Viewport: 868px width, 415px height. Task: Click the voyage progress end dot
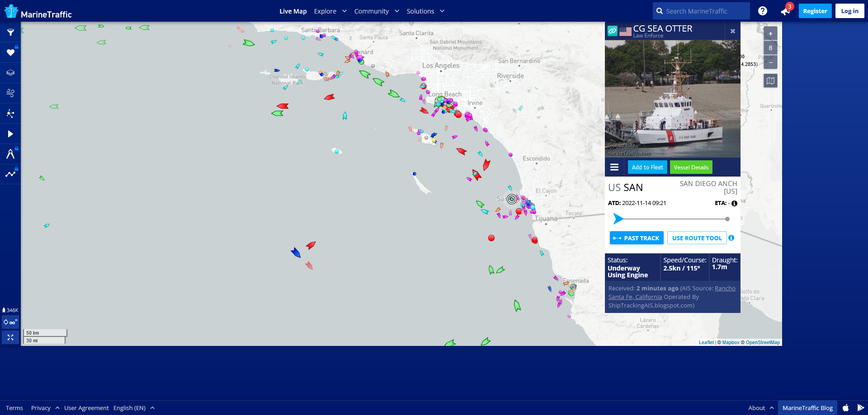727,219
